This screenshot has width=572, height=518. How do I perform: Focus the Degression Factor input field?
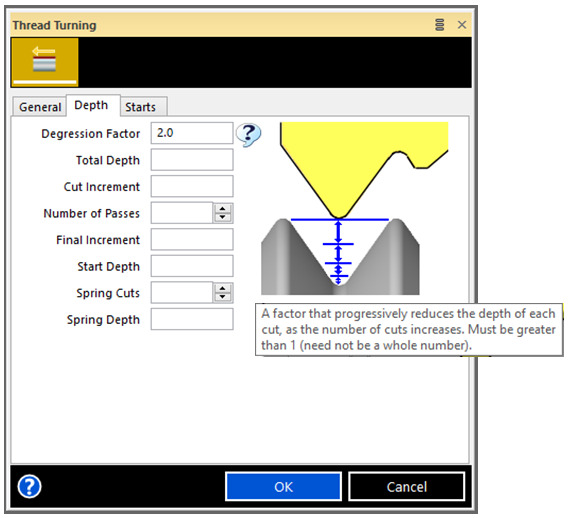pos(192,133)
